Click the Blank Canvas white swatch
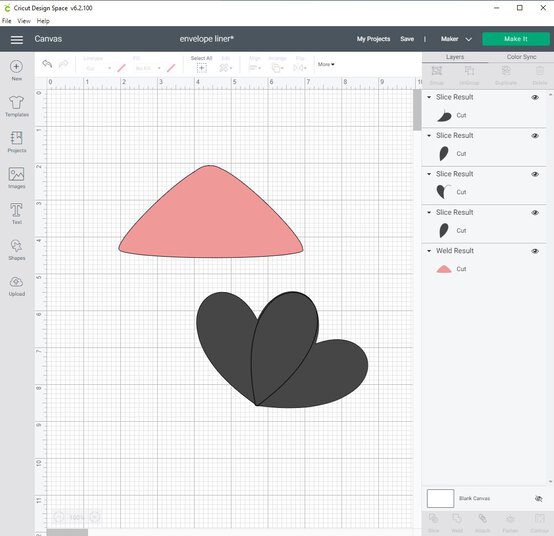This screenshot has height=536, width=554. point(440,498)
